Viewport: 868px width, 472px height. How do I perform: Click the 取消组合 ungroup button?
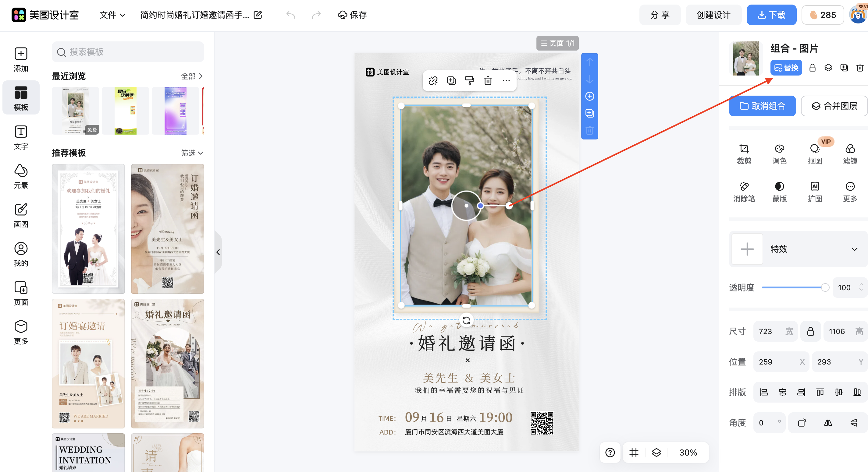click(762, 106)
